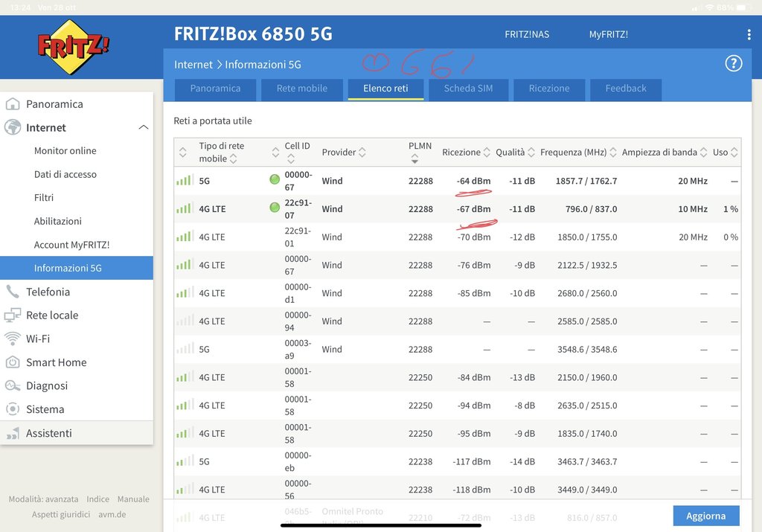Switch to the Scheda SIM tab
Viewport: 762px width, 532px height.
[x=469, y=89]
